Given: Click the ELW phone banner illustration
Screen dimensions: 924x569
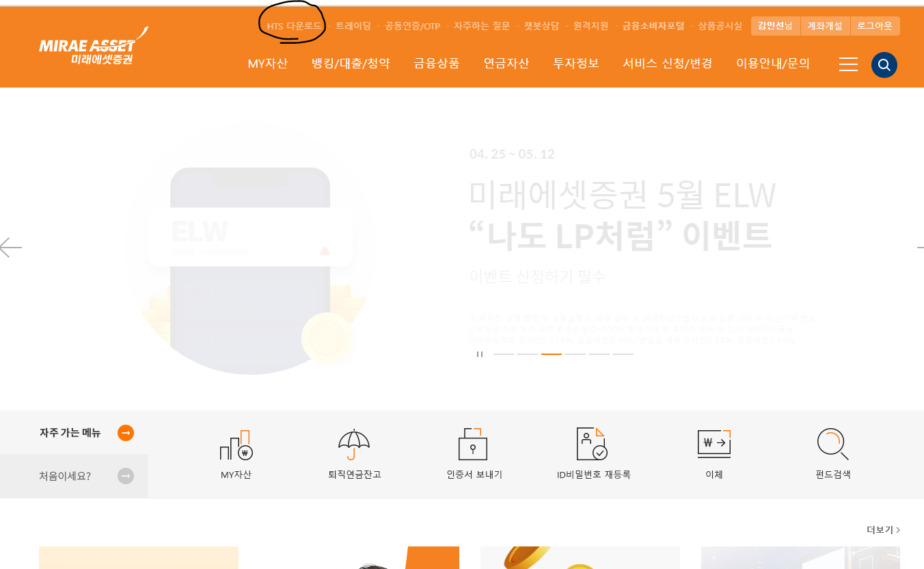Looking at the screenshot, I should coord(251,250).
